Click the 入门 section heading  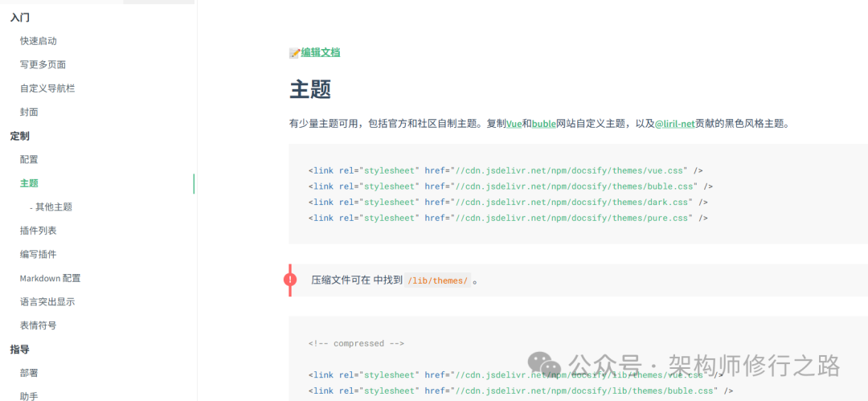pyautogui.click(x=19, y=18)
